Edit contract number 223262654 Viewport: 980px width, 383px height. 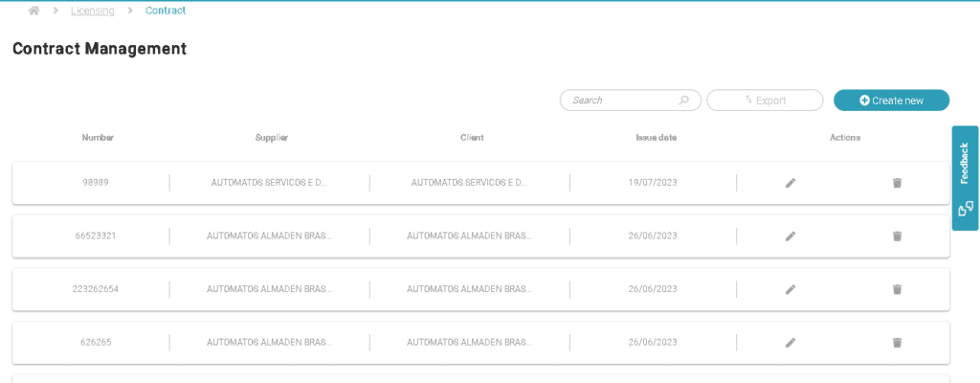click(791, 289)
